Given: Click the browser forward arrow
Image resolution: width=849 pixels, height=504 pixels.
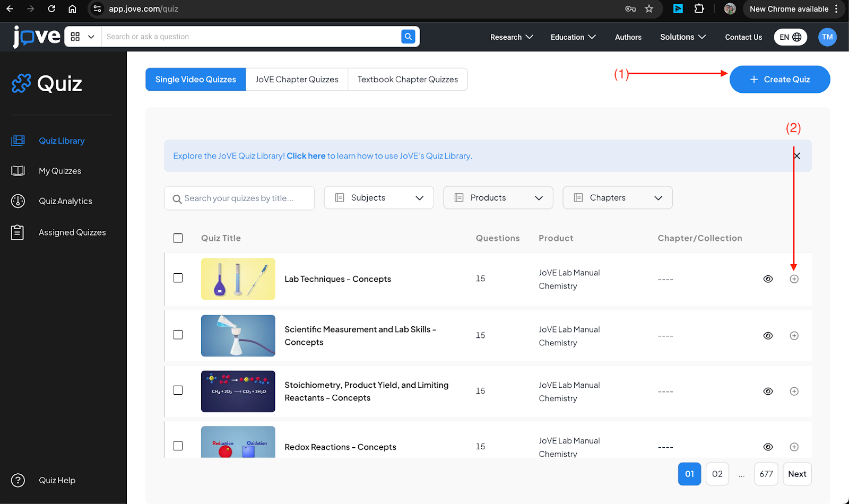Looking at the screenshot, I should click(30, 8).
